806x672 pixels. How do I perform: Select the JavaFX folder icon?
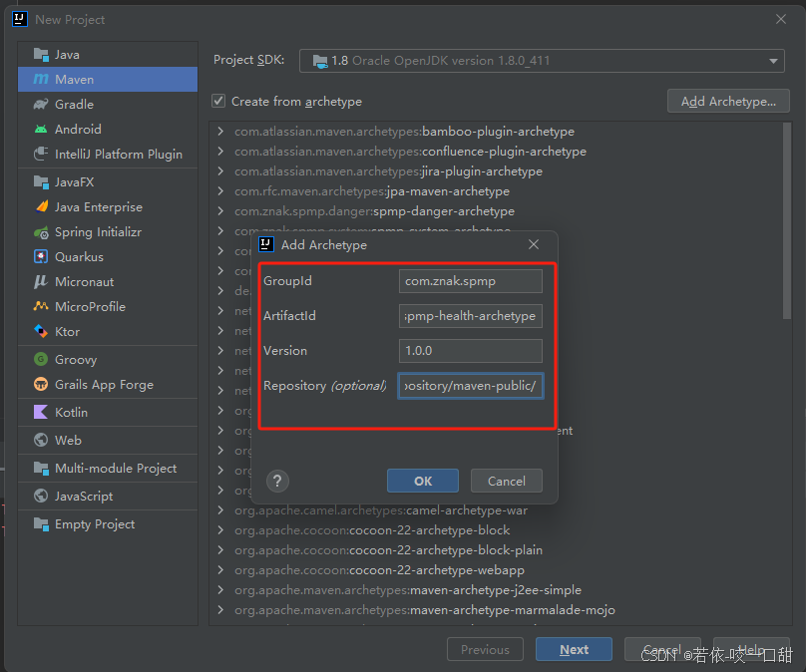[x=41, y=181]
